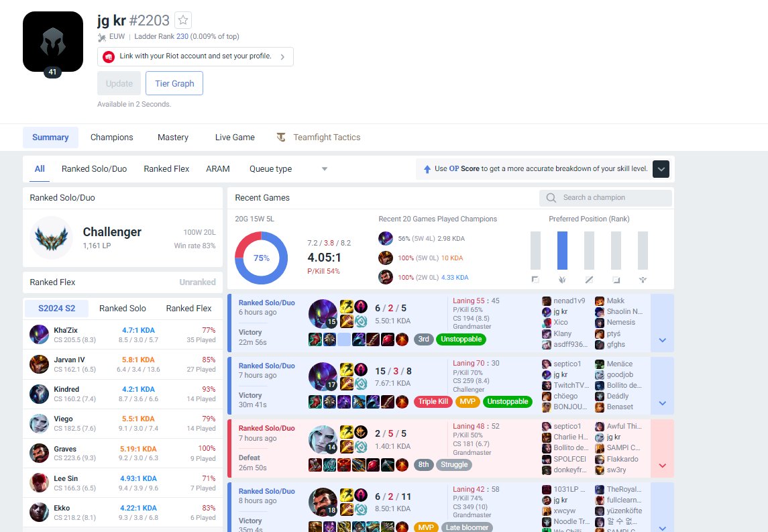
Task: Click the champion icon with 4.33 KDA in recent champions
Action: pos(386,277)
